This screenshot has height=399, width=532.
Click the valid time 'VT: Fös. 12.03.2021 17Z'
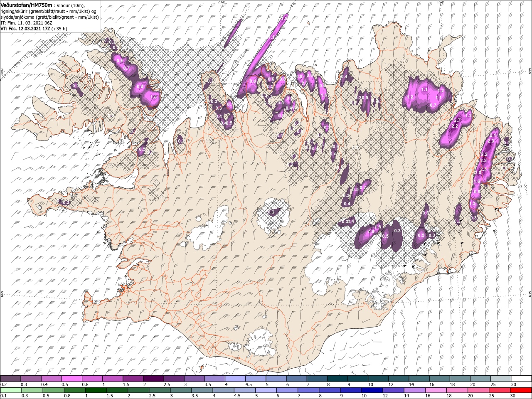click(x=25, y=29)
